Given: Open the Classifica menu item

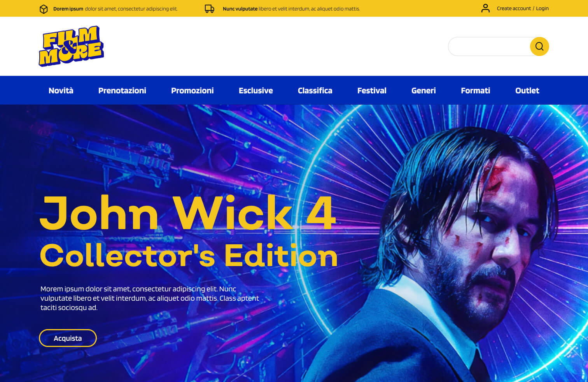Looking at the screenshot, I should click(x=315, y=90).
